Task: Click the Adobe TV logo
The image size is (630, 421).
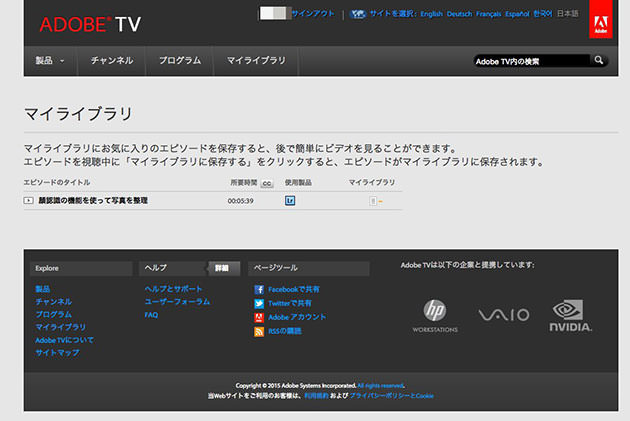Action: [90, 25]
